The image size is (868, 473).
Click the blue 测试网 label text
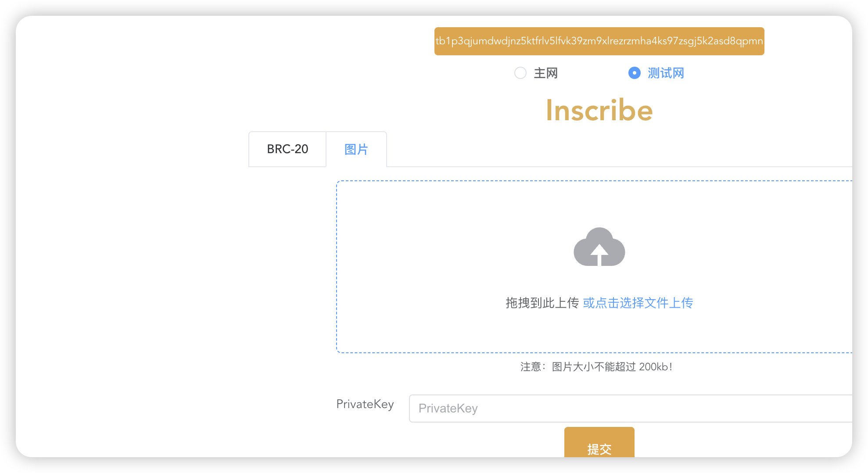(x=666, y=73)
